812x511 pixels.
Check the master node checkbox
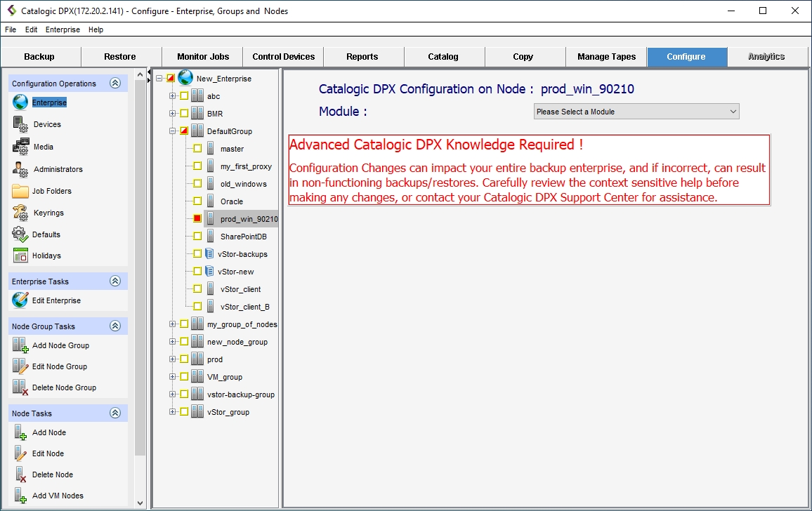coord(197,149)
